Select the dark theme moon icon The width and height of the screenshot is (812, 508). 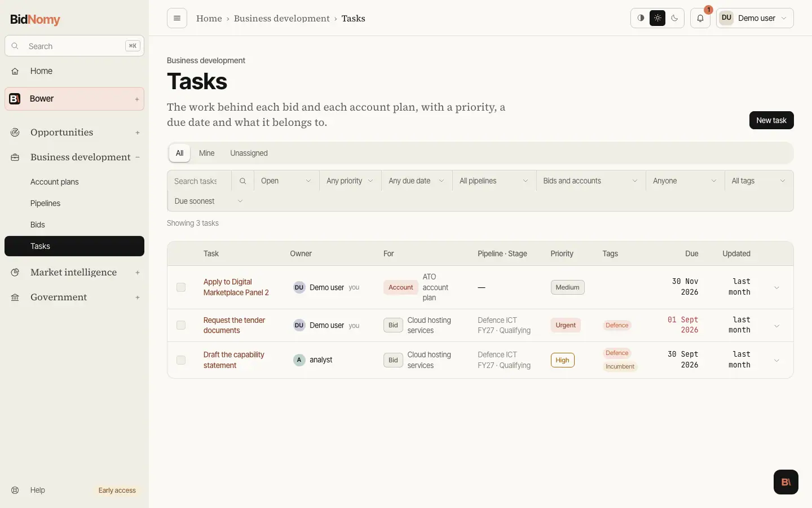(x=674, y=18)
